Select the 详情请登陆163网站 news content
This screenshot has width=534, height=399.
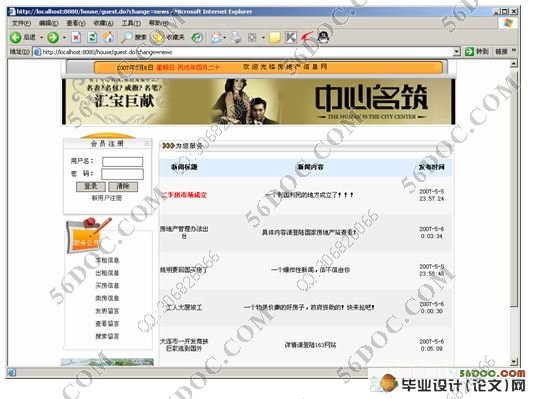click(x=310, y=345)
